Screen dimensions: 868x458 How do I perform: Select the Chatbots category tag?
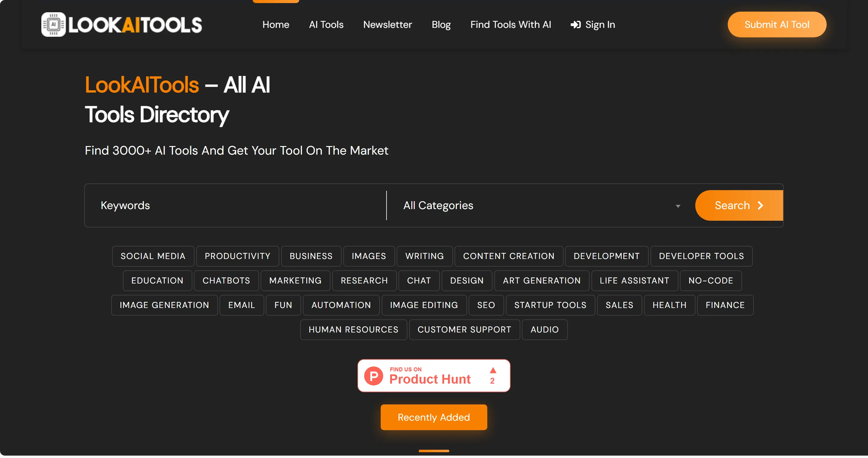coord(226,281)
